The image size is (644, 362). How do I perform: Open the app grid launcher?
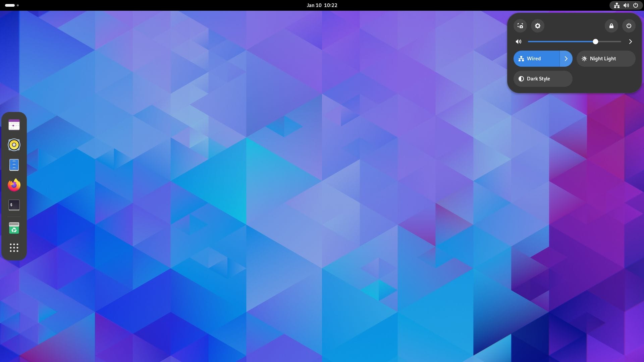point(14,247)
